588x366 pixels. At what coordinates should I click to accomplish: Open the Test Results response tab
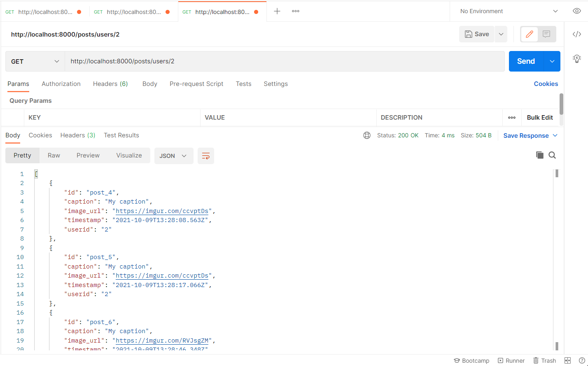tap(121, 135)
